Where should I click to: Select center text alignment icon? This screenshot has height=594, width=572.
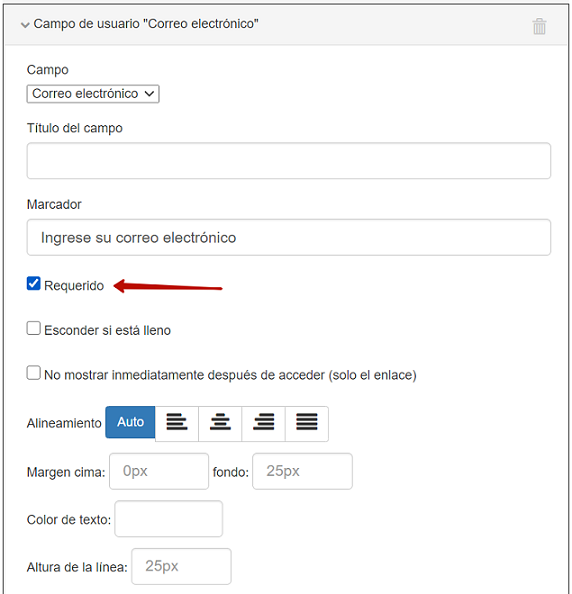click(x=220, y=424)
